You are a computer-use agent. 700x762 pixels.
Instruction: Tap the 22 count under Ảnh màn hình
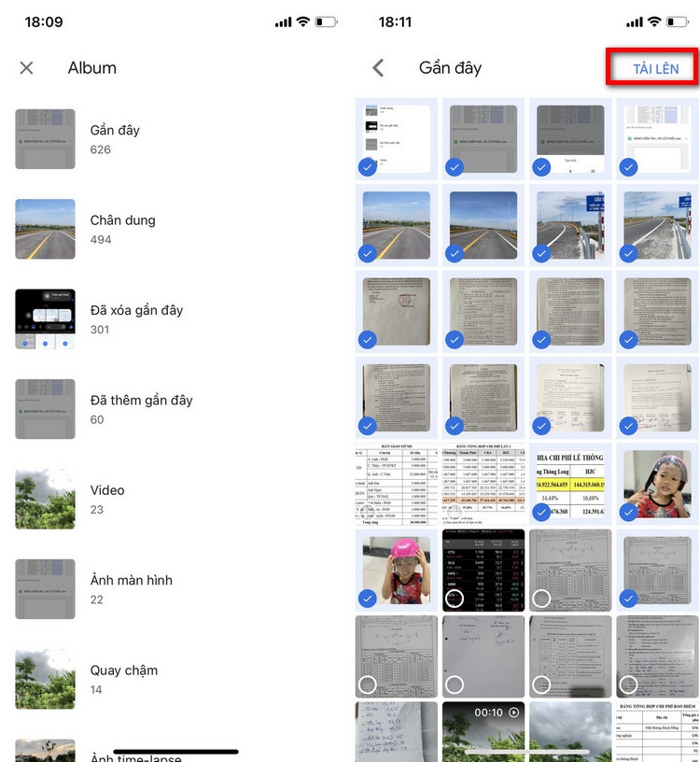[x=97, y=600]
